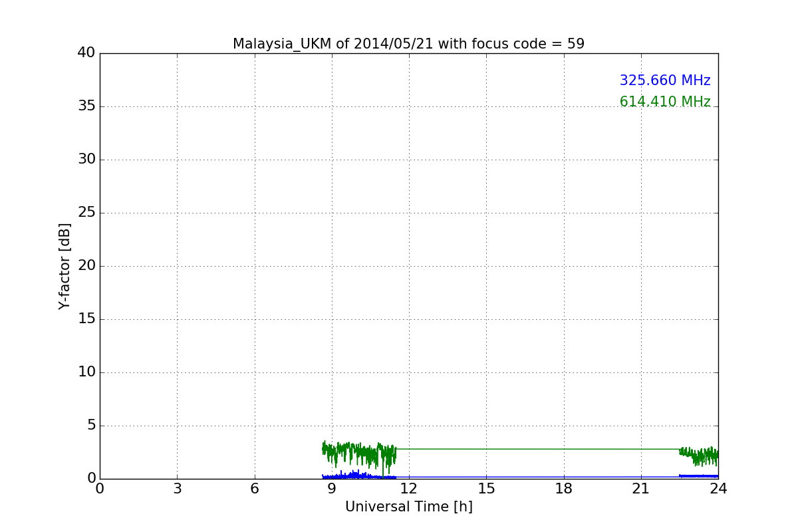Click the y-axis tick label 35
The image size is (798, 532).
[86, 106]
